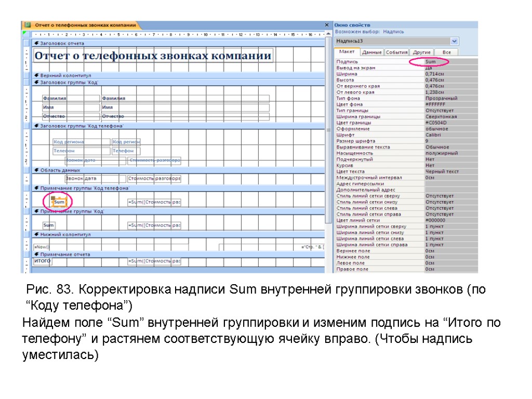Select the 'Область данных' section bar

point(178,170)
